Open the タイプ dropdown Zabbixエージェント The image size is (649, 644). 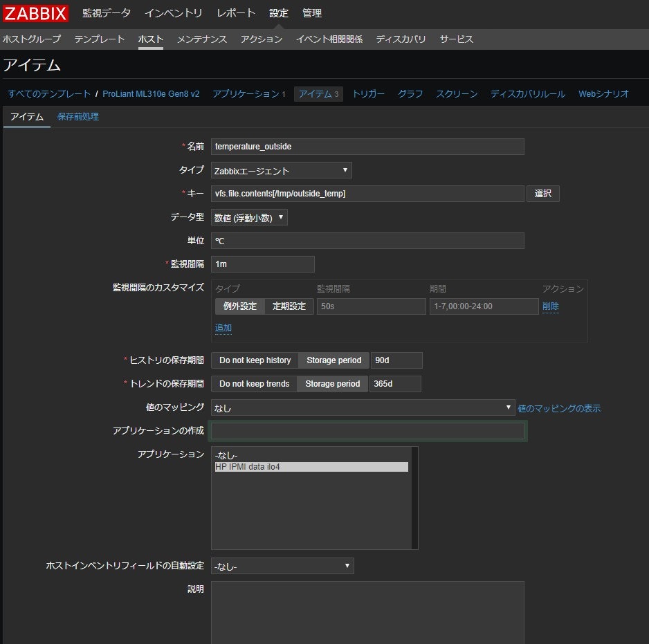282,170
